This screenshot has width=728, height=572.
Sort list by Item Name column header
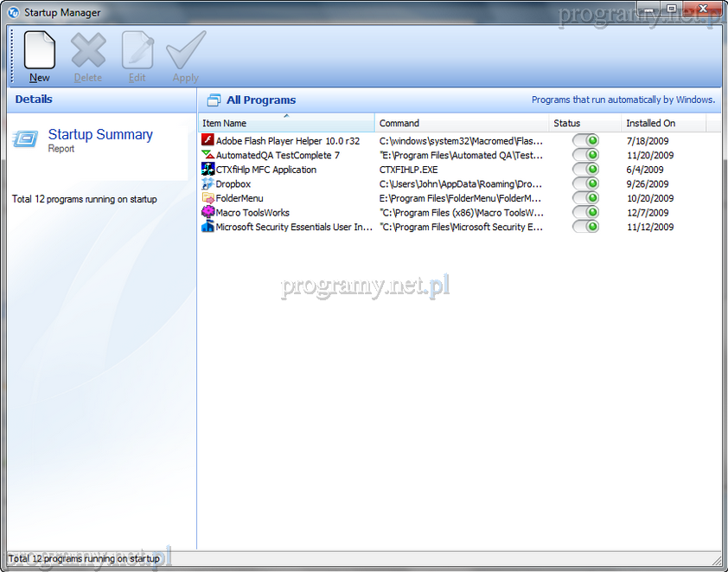pos(285,123)
